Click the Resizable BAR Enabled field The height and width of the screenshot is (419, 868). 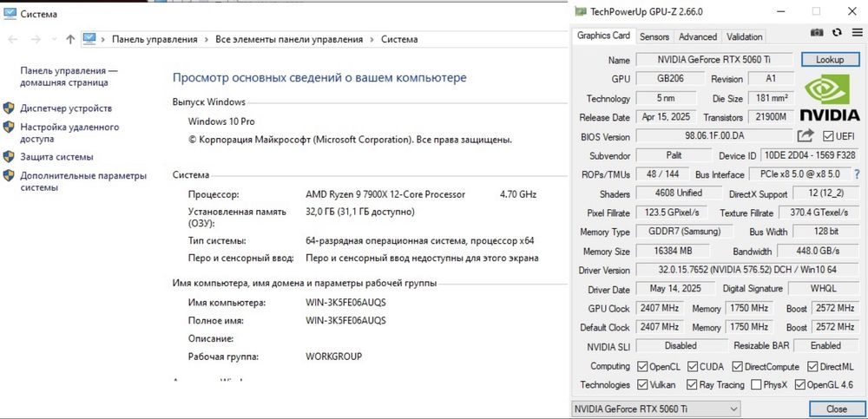tap(825, 345)
